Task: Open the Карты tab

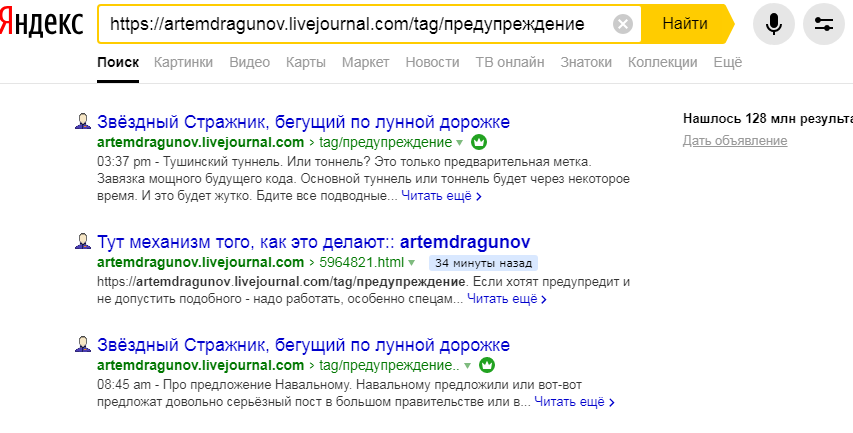Action: (306, 63)
